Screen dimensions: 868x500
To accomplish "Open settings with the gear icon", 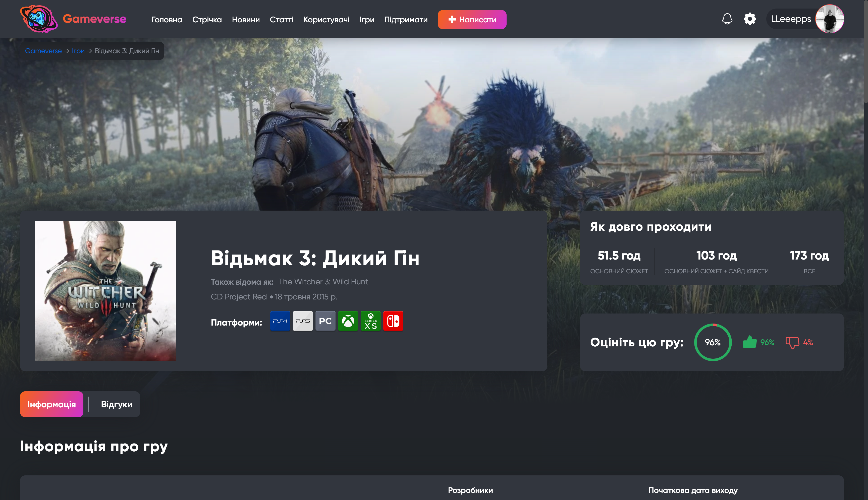I will click(x=750, y=19).
